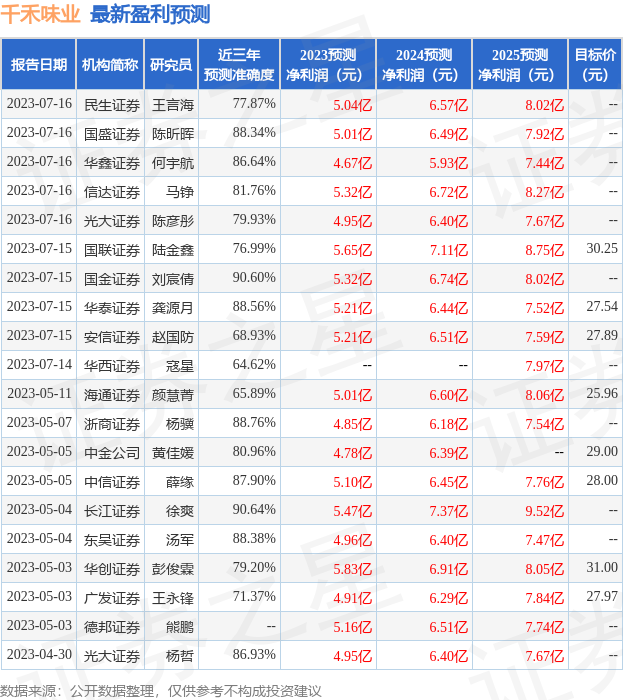
Task: Click the 长江证券 institution cell
Action: (112, 512)
